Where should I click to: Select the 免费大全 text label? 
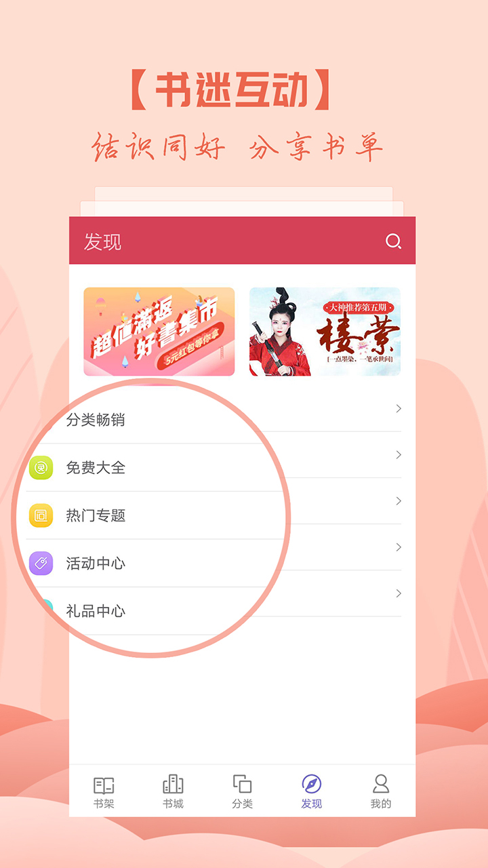coord(96,468)
